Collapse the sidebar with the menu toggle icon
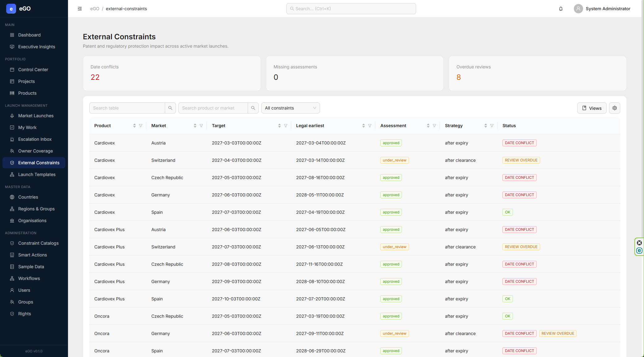644x357 pixels. click(80, 9)
